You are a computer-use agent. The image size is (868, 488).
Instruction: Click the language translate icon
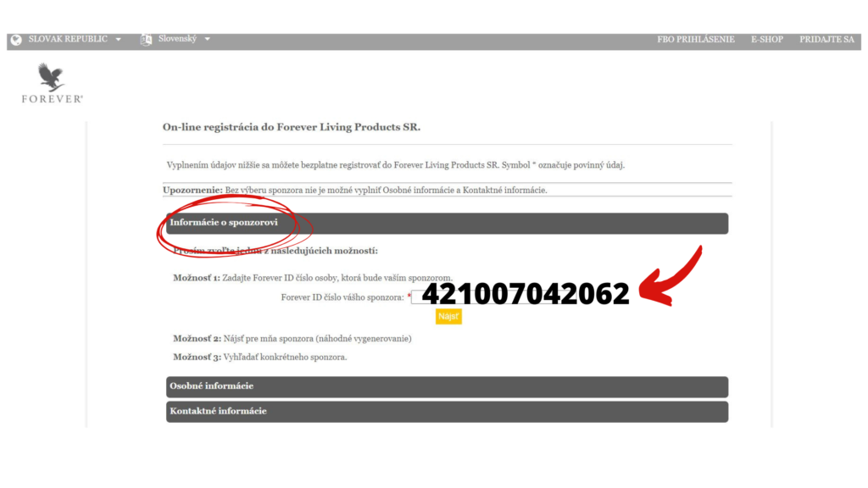146,40
